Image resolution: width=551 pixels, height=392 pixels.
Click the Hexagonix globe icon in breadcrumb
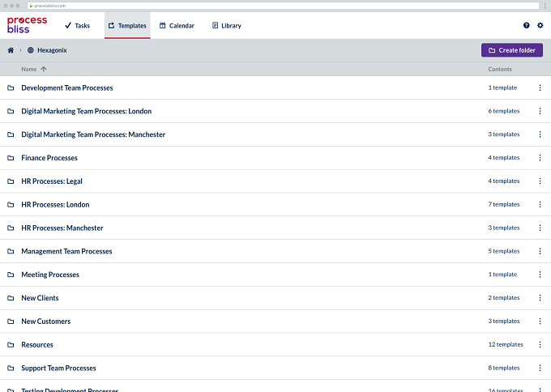[31, 50]
